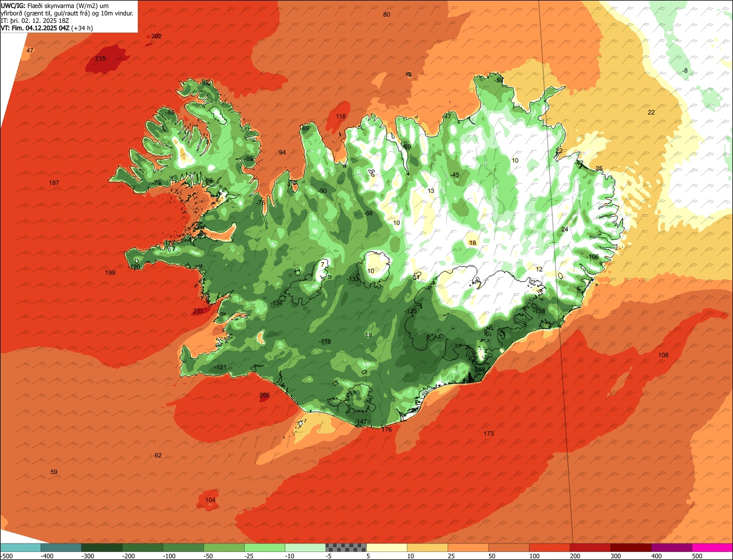Click the 202 value near the top left
The image size is (733, 560).
(156, 36)
